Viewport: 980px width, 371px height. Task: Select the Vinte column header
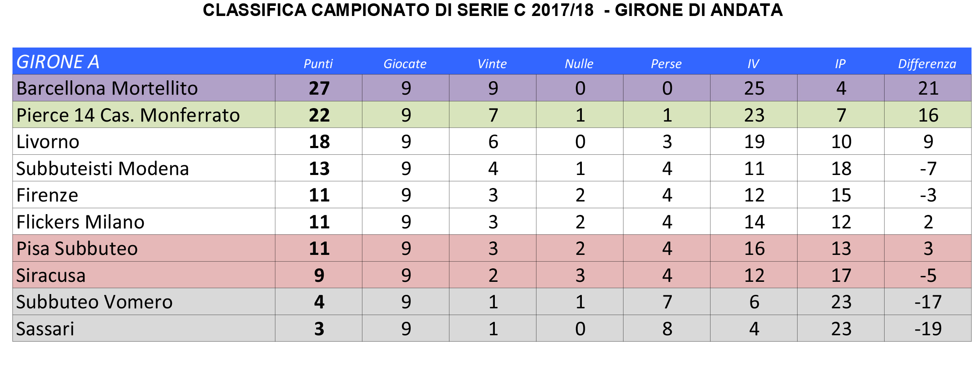pyautogui.click(x=492, y=64)
